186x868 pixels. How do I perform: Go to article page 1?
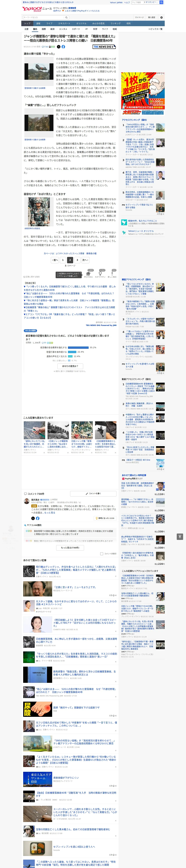pos(63,260)
